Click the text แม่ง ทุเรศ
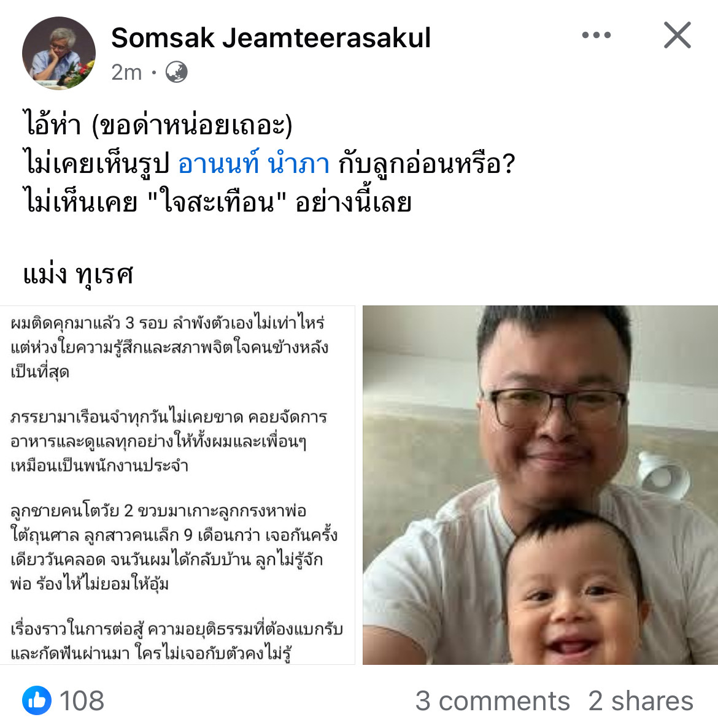 (79, 274)
